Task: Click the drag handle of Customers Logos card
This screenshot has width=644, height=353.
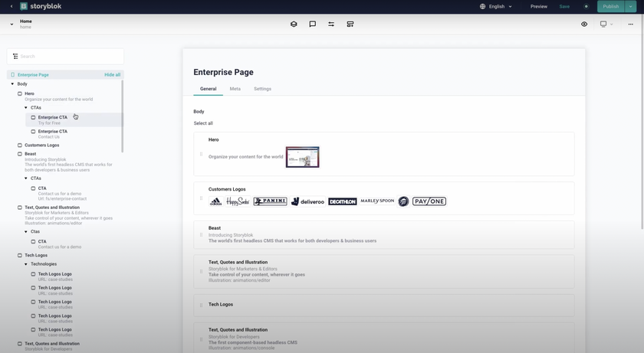Action: (x=201, y=198)
